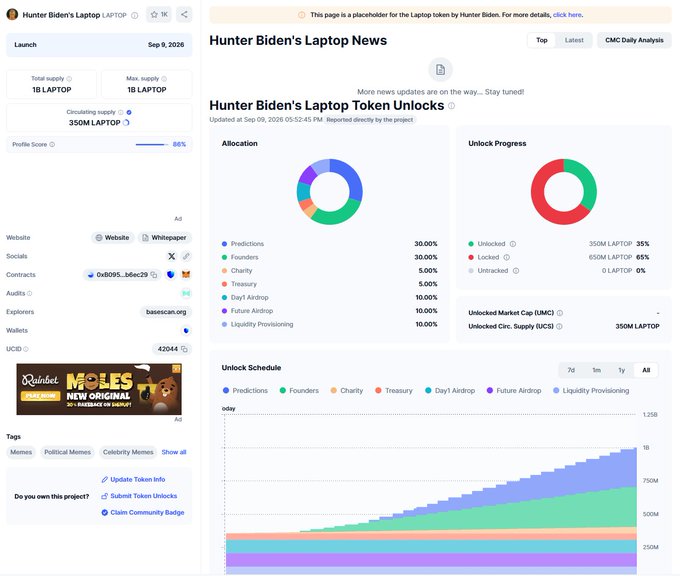Show Max. supply info tooltip icon
This screenshot has width=680, height=576.
164,79
